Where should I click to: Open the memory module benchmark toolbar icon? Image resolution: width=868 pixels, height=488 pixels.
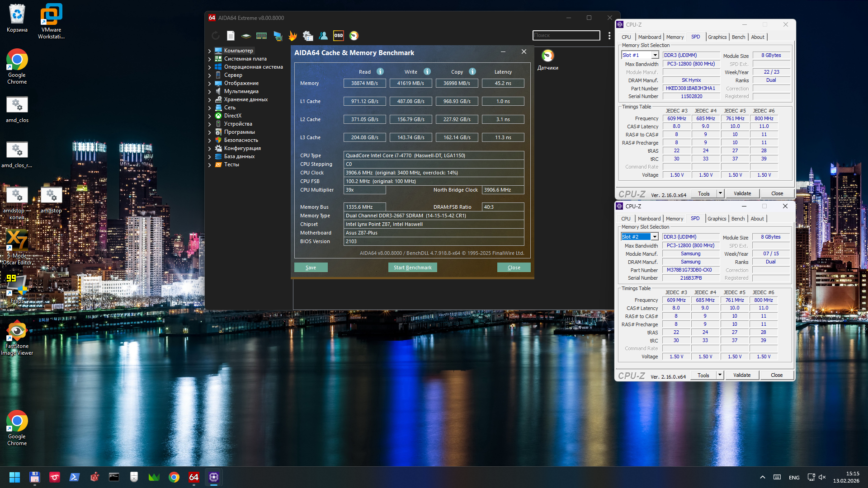(x=261, y=36)
